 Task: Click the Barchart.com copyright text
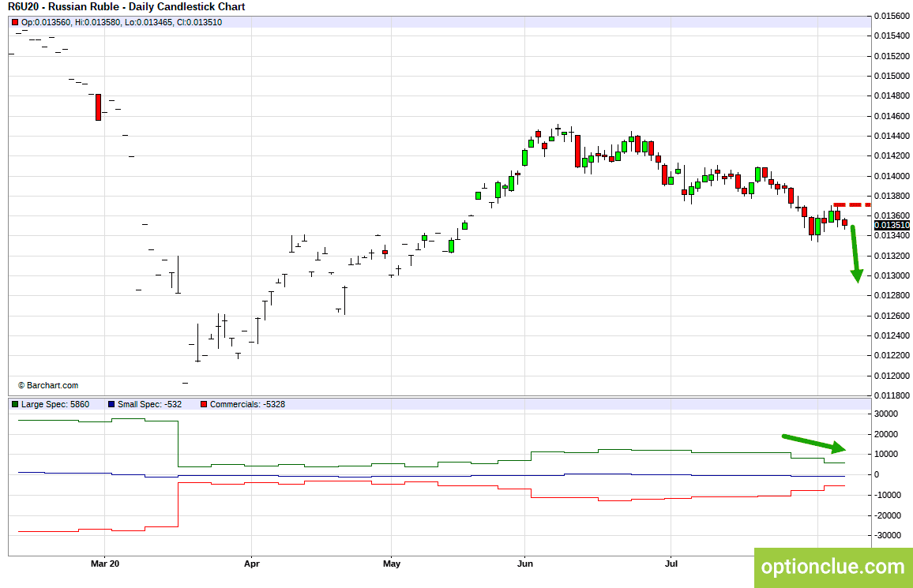click(x=47, y=385)
